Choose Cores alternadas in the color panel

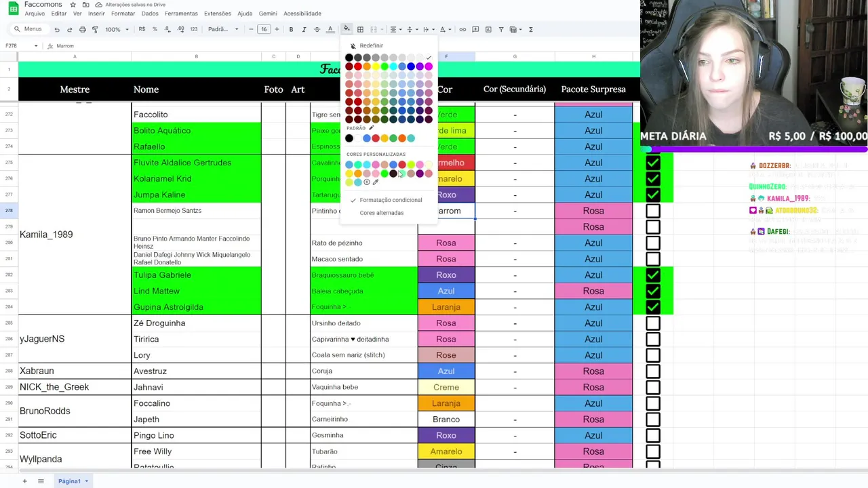382,213
